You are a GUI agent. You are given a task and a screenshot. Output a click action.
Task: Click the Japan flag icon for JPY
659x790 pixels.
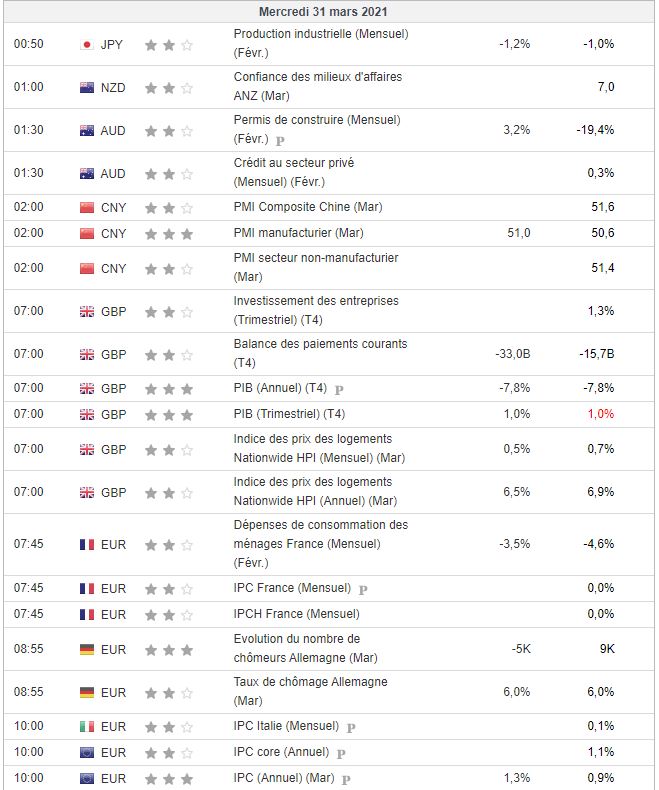click(87, 44)
